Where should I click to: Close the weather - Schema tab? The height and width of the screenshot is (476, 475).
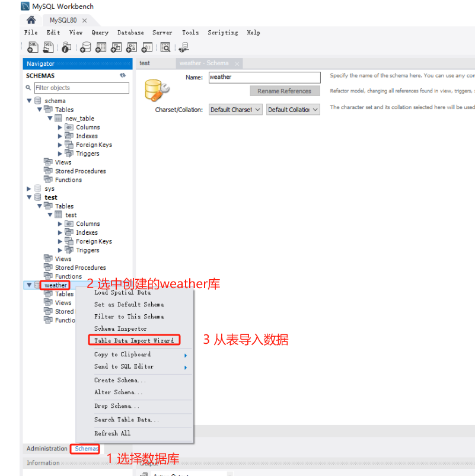click(237, 63)
